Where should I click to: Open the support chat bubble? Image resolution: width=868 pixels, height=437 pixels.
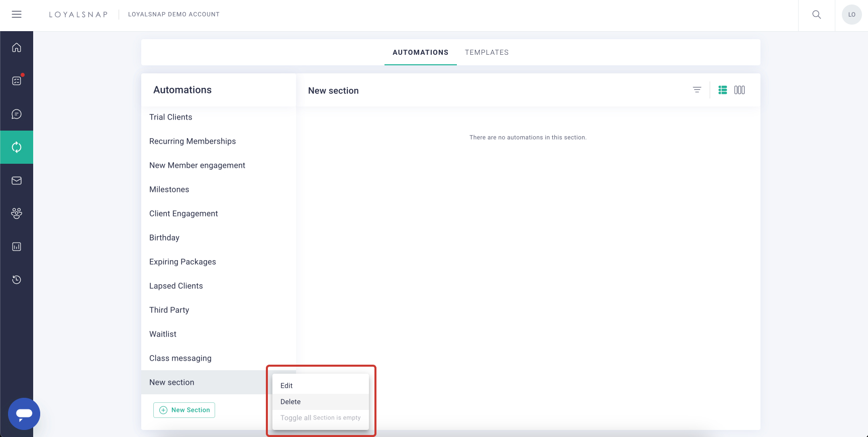[24, 414]
